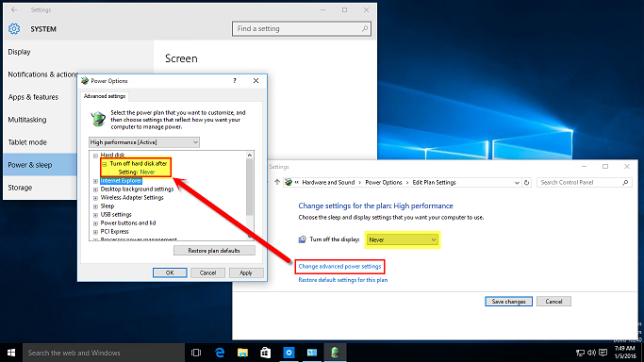644x362 pixels.
Task: Click Change advanced power settings link
Action: [339, 267]
